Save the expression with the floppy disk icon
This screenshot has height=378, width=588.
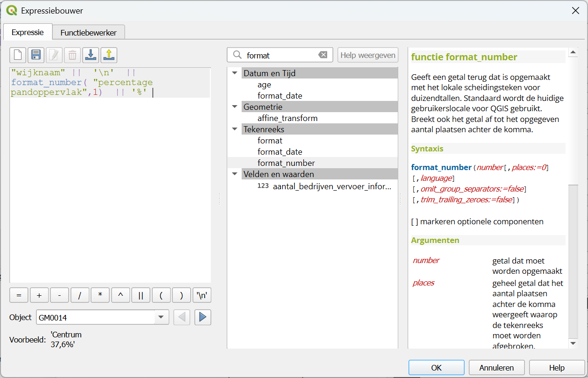[36, 55]
